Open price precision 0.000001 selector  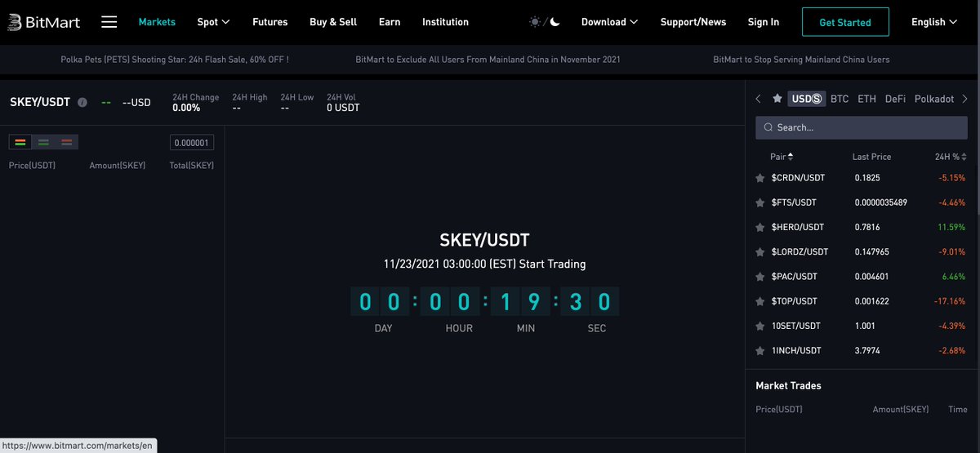coord(192,143)
